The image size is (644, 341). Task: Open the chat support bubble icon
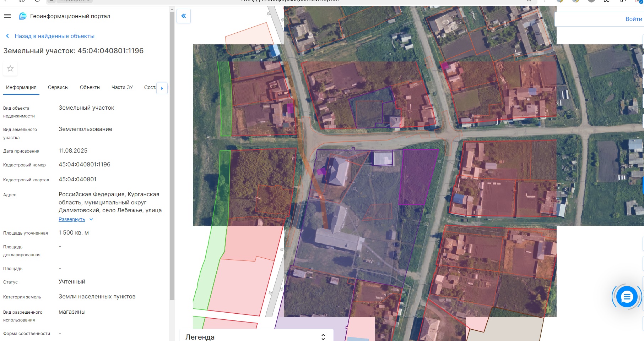[627, 296]
